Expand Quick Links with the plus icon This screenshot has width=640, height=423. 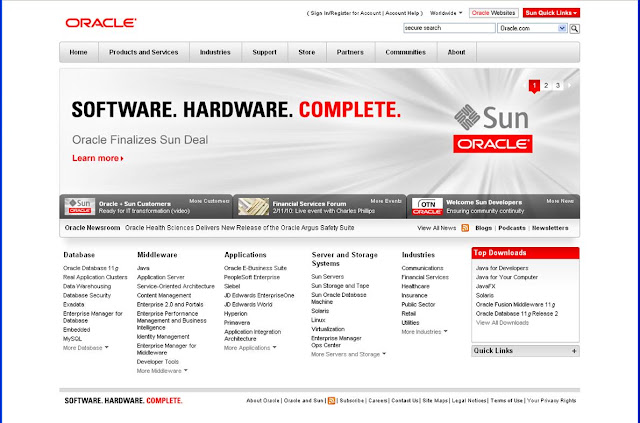pos(574,351)
